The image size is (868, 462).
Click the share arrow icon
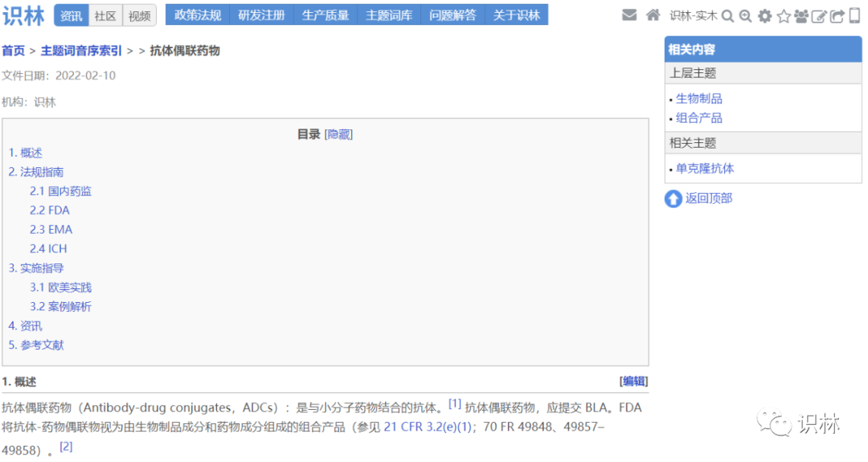coord(837,16)
